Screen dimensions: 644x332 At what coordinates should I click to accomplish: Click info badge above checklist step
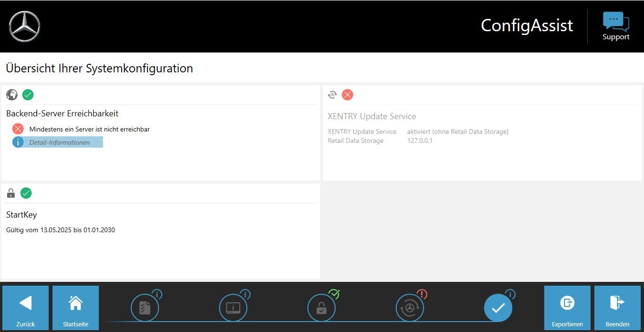tap(157, 295)
